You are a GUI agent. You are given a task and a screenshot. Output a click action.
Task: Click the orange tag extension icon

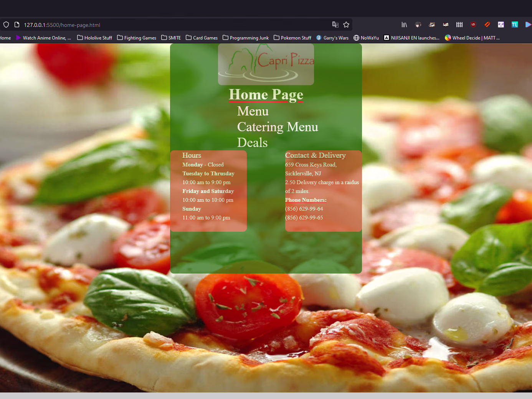487,25
